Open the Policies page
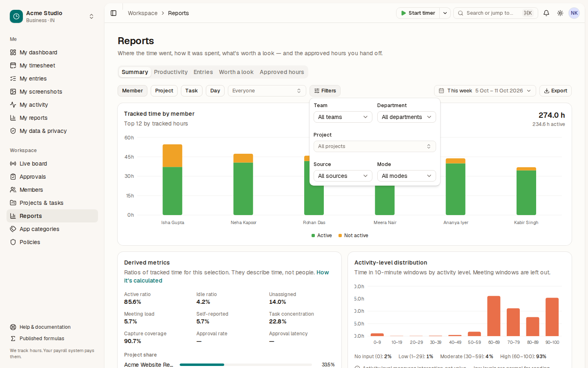 52,242
